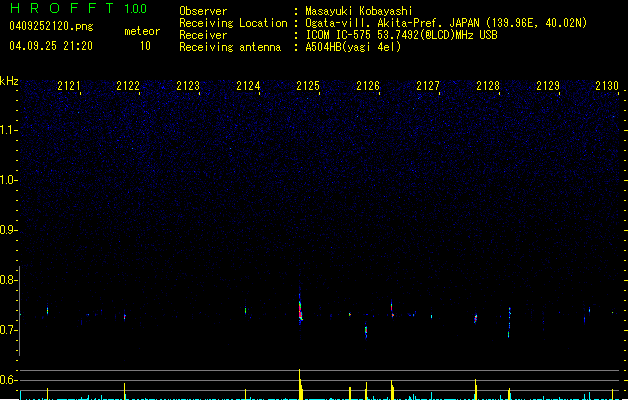
Task: Click the meteor echo below 0.7 kHz near 2126
Action: point(366,331)
